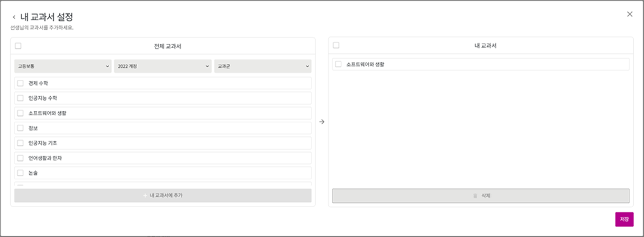Open the 고등보통 school level dropdown
The image size is (644, 237).
pos(63,66)
